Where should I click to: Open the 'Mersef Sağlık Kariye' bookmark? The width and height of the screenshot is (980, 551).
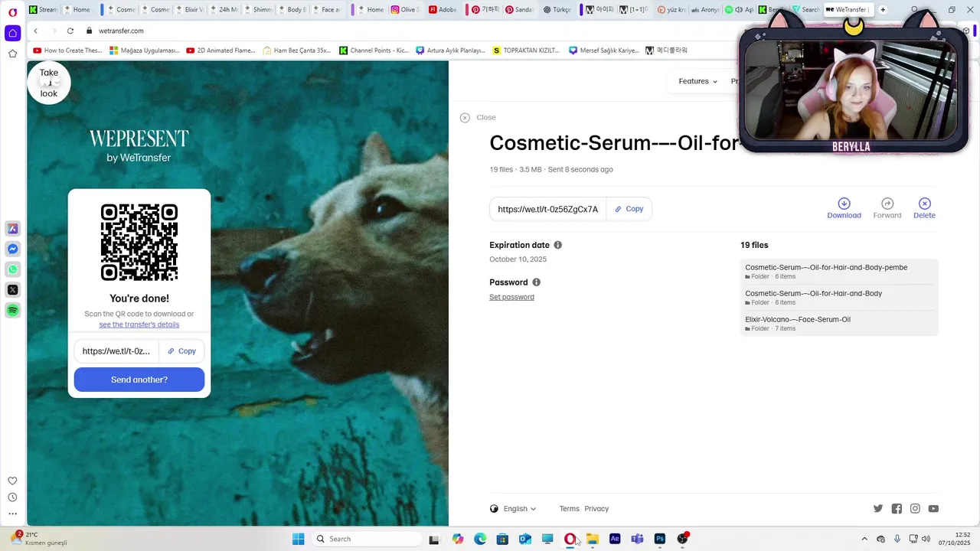click(x=604, y=51)
